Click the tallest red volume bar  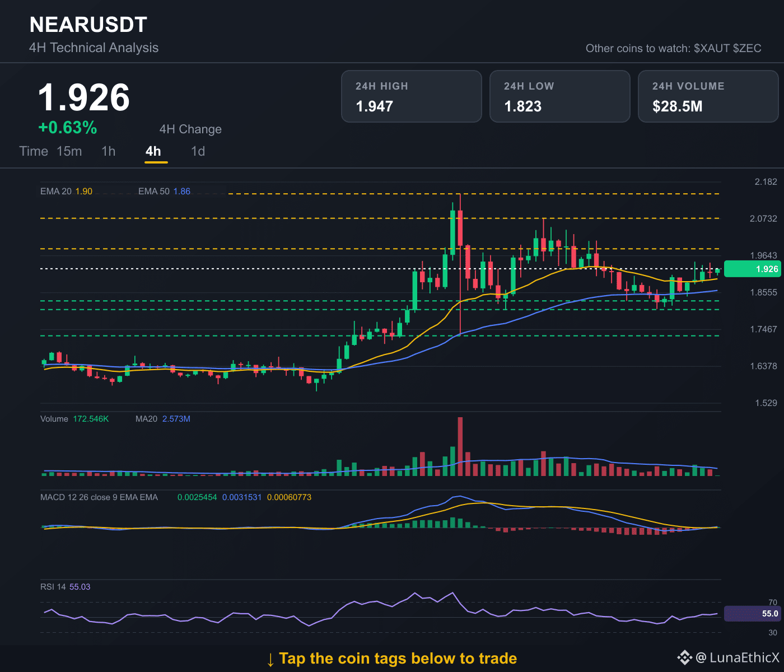460,446
